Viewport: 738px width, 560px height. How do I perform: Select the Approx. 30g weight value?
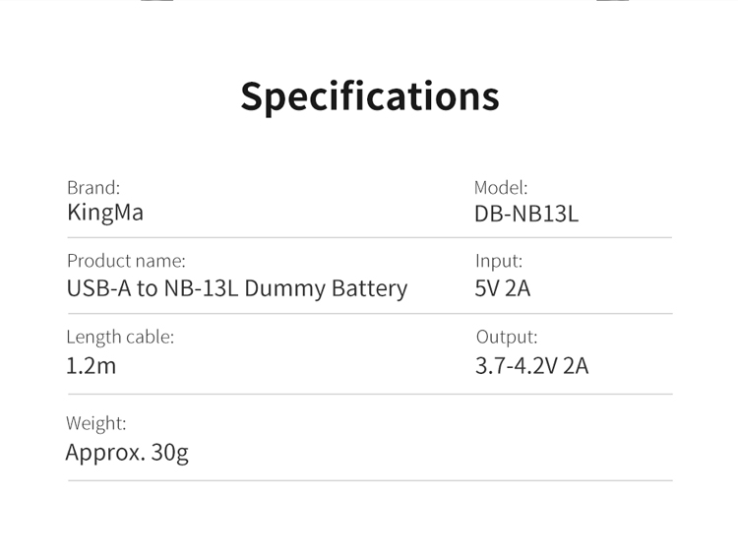coord(127,453)
